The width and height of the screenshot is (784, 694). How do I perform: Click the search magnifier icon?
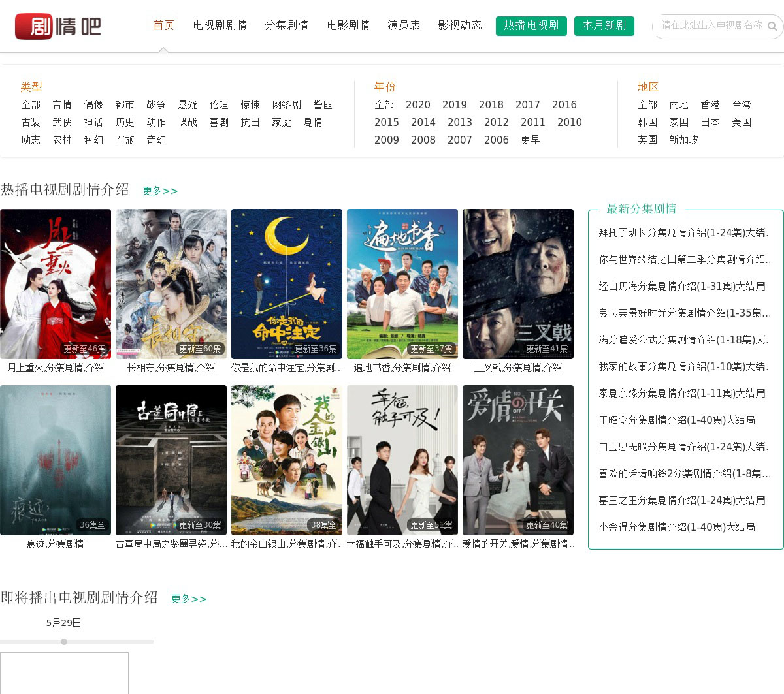pyautogui.click(x=772, y=27)
